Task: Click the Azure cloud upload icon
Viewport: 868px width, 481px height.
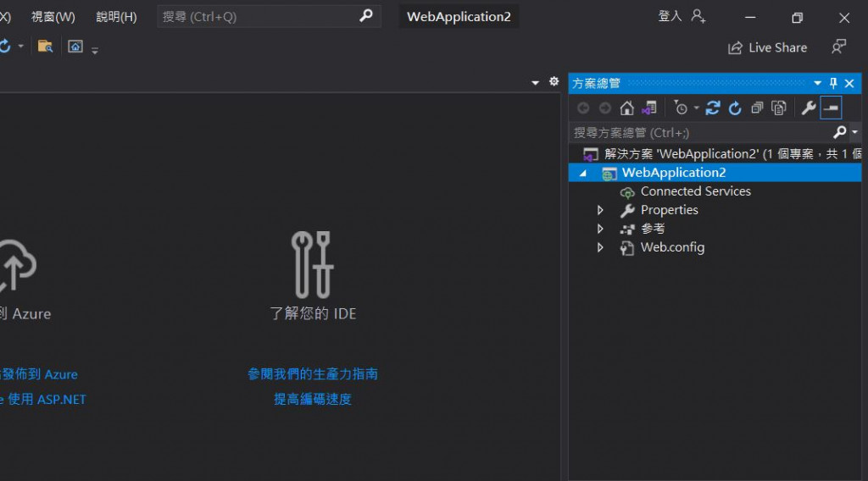Action: pos(17,266)
